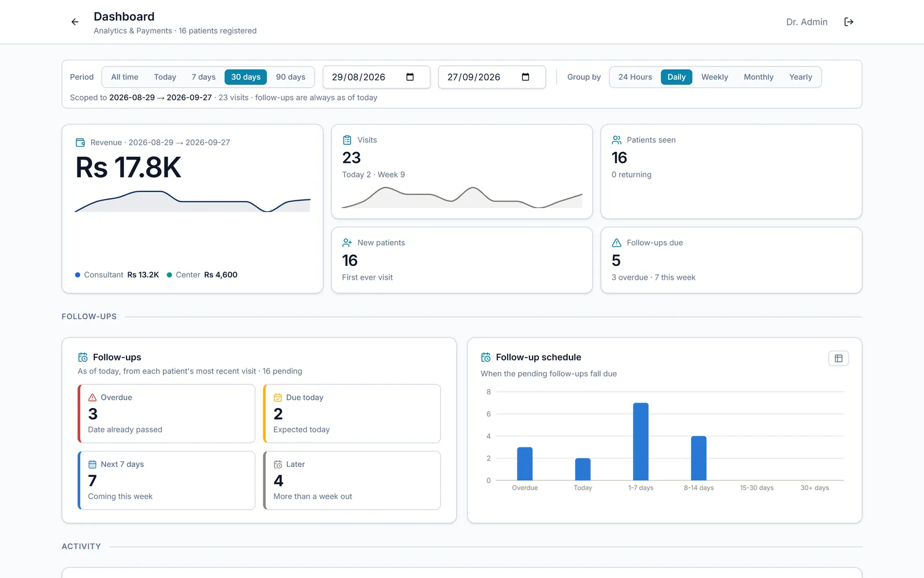
Task: Click the blue Consultant legend dot
Action: [x=77, y=275]
